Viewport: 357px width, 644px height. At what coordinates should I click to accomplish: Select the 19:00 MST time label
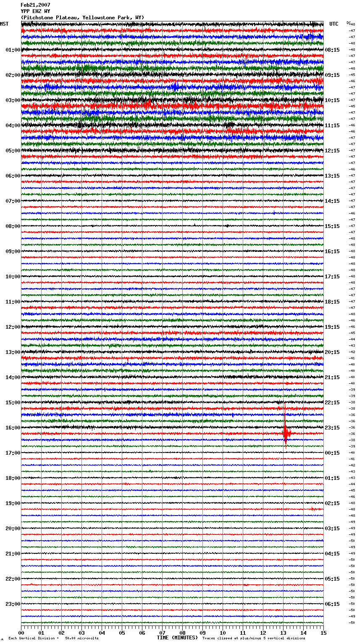pyautogui.click(x=13, y=503)
